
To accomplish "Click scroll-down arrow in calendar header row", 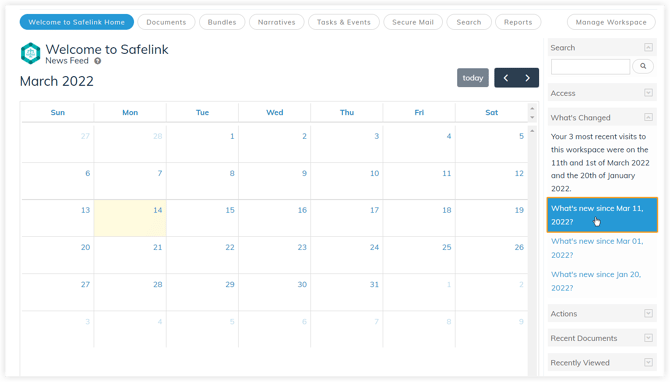I will (x=532, y=118).
